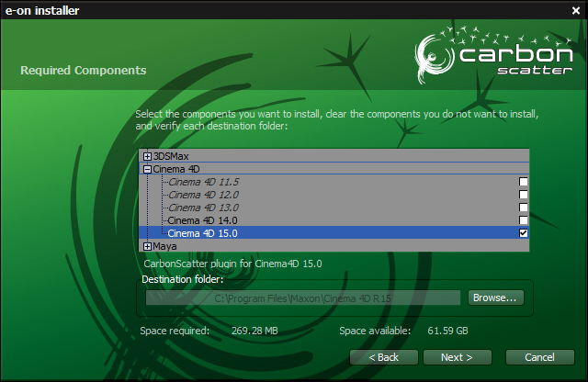Select the Cinema 4D 14.0 row
Viewport: 588px width, 382px height.
point(334,220)
